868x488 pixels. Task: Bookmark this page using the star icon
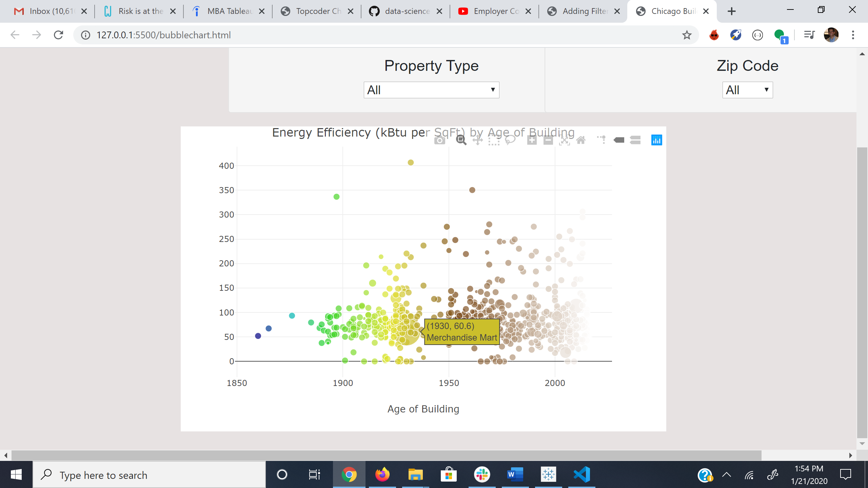pos(687,35)
